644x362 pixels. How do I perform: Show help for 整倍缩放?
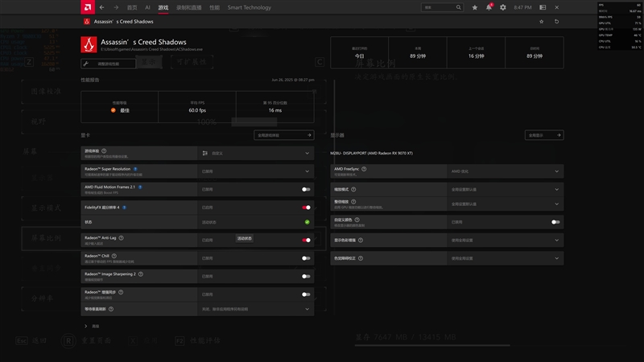[353, 202]
